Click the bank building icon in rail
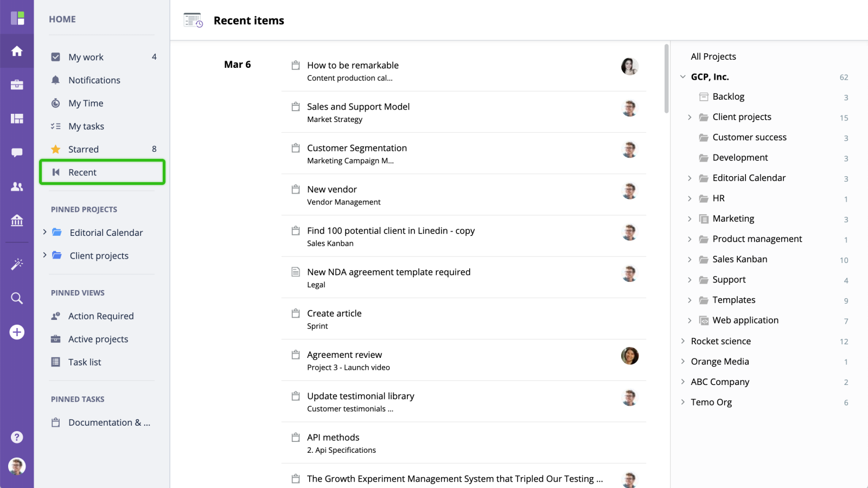 17,220
